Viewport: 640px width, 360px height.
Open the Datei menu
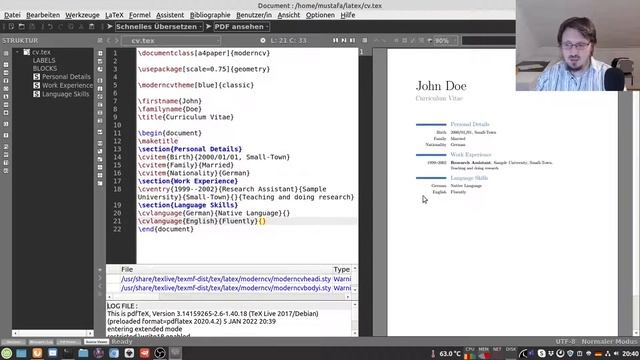tap(12, 15)
